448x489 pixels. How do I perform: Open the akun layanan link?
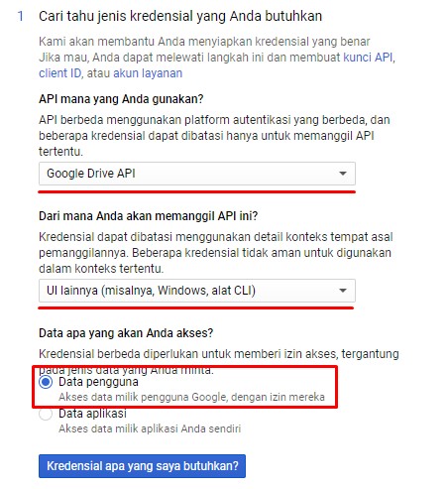(x=148, y=73)
